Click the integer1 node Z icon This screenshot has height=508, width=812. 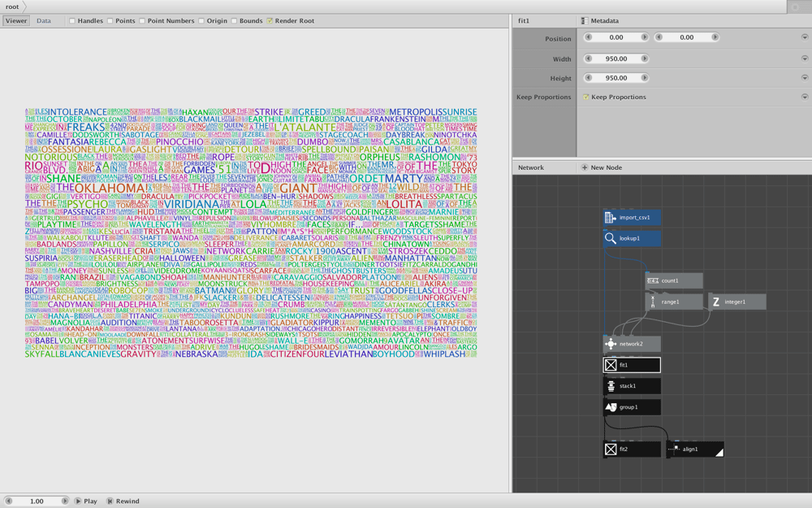(715, 302)
